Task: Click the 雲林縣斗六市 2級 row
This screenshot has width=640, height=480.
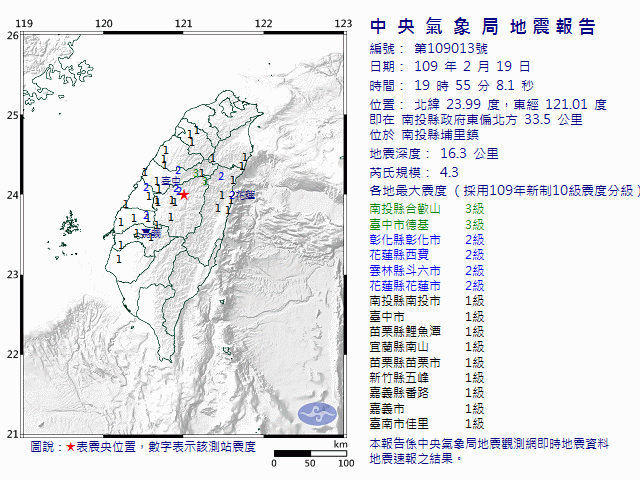Action: pos(427,271)
